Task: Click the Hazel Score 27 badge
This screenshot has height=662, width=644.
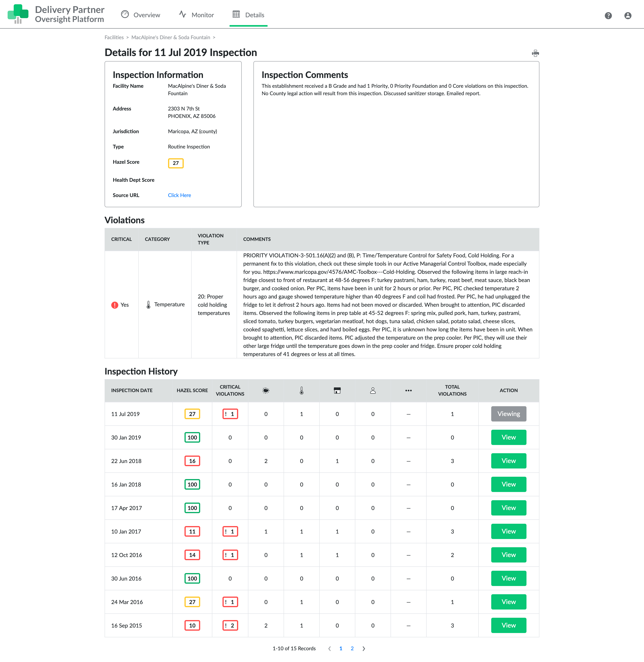Action: [x=175, y=163]
